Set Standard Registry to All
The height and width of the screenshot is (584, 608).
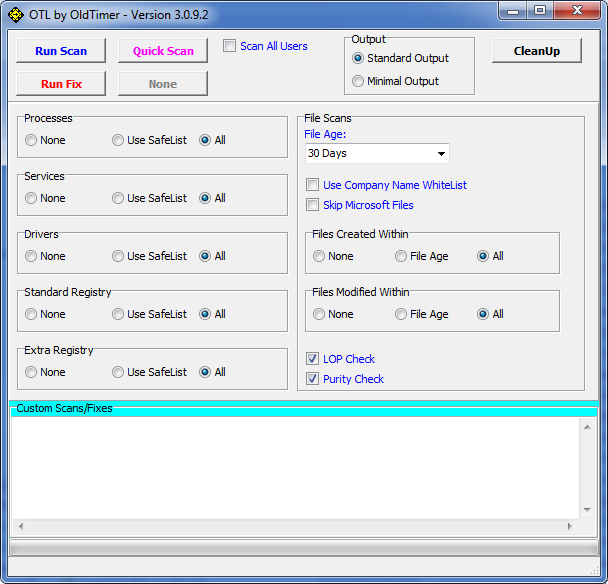click(205, 314)
